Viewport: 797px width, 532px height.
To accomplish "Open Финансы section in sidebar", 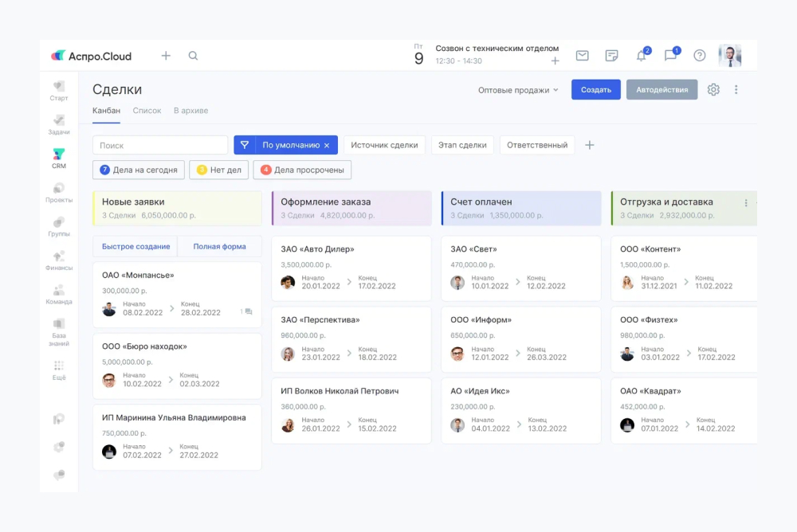I will click(x=59, y=260).
